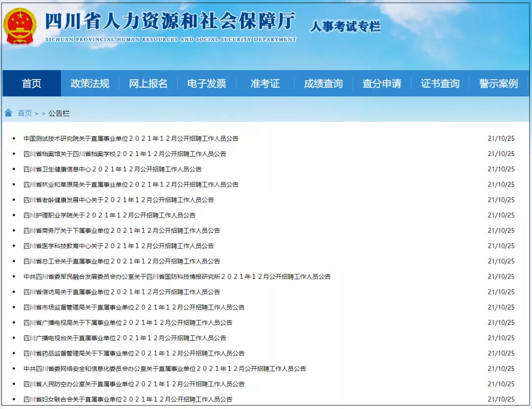Open the 成绩查询 page
Viewport: 532px width, 409px height.
pos(323,84)
